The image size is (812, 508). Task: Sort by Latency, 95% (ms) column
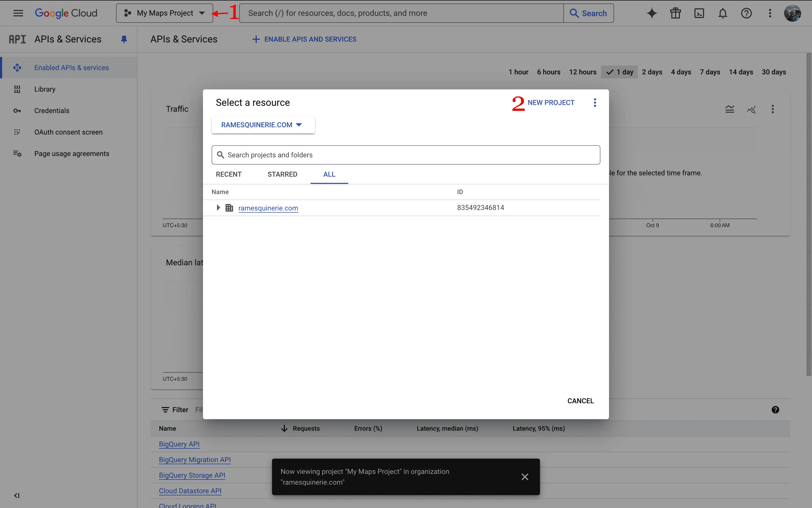[539, 428]
